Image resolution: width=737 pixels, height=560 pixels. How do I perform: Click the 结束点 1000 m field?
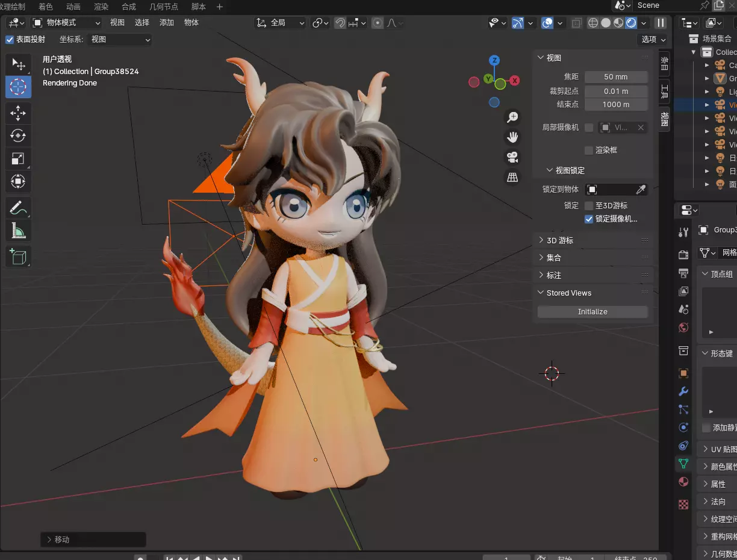[x=616, y=105]
